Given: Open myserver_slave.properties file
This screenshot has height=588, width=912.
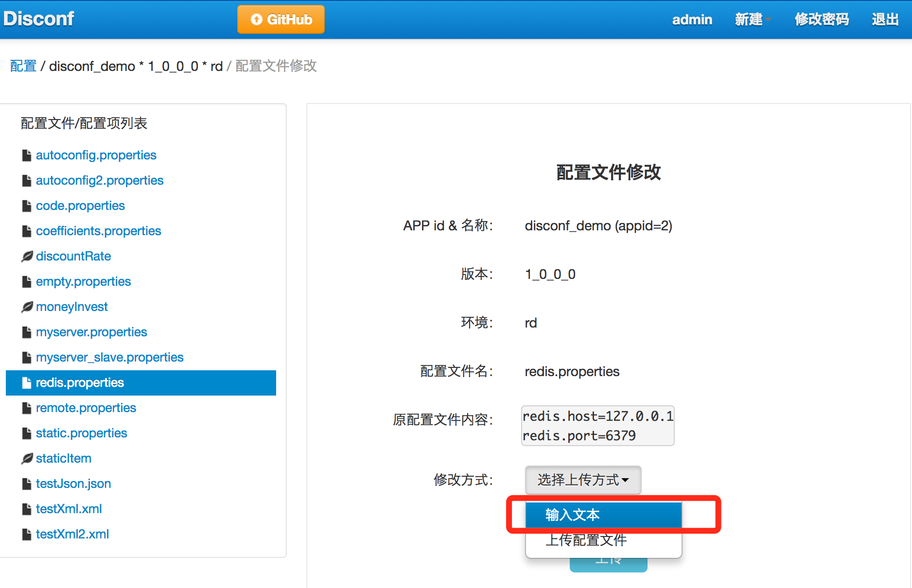Looking at the screenshot, I should click(110, 358).
